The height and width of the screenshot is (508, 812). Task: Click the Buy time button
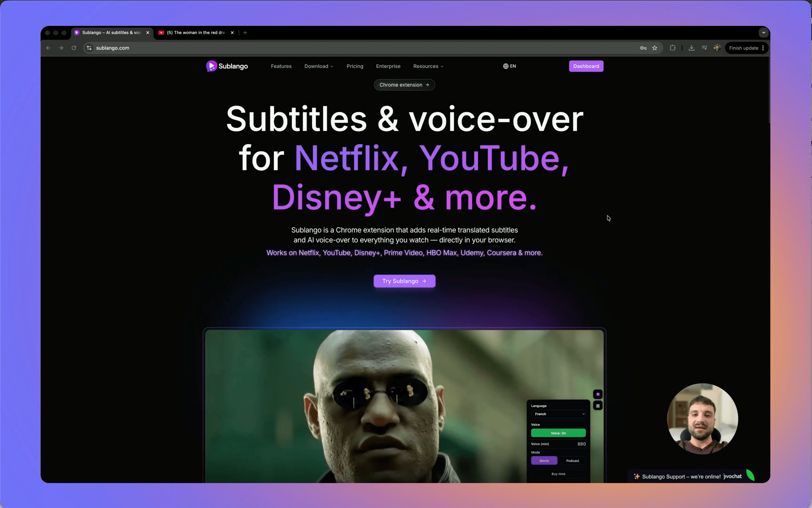click(558, 474)
